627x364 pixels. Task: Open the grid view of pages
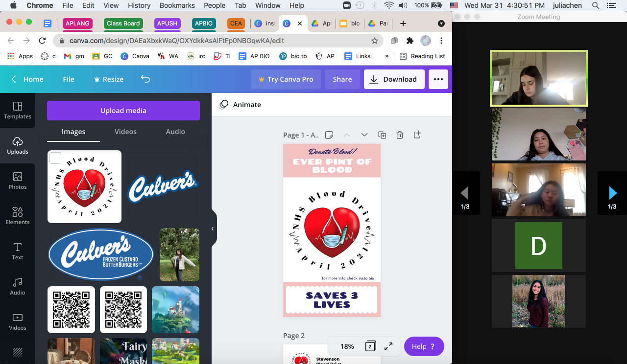click(x=371, y=346)
